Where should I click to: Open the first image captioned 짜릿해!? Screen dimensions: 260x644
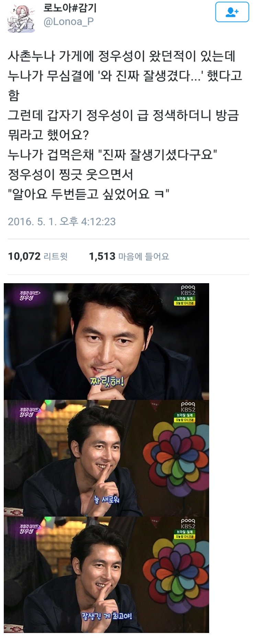(x=106, y=341)
